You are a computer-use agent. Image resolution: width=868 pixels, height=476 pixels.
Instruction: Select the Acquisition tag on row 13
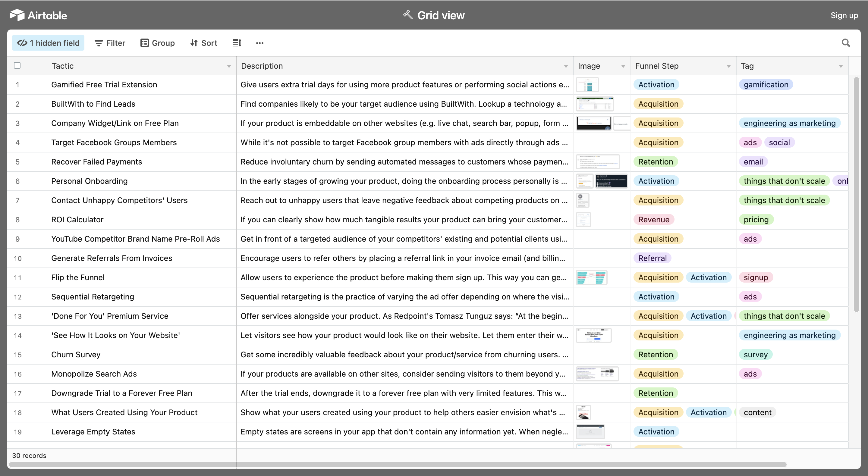(658, 316)
